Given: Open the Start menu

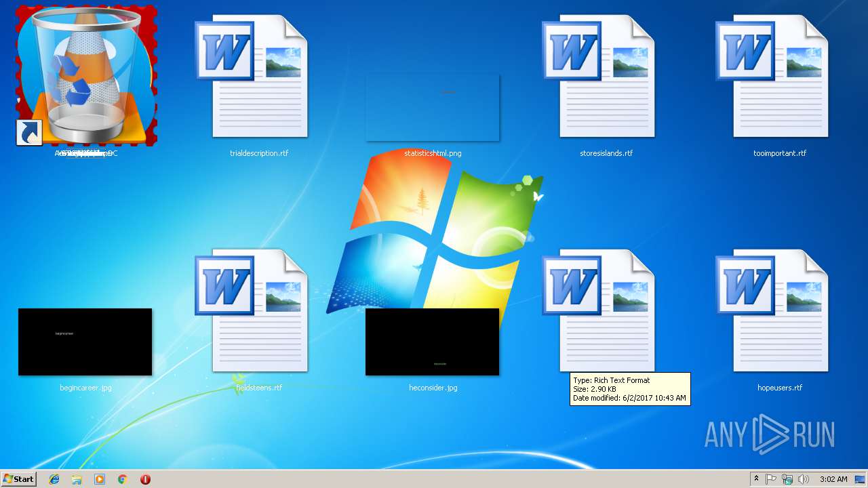Looking at the screenshot, I should [19, 479].
